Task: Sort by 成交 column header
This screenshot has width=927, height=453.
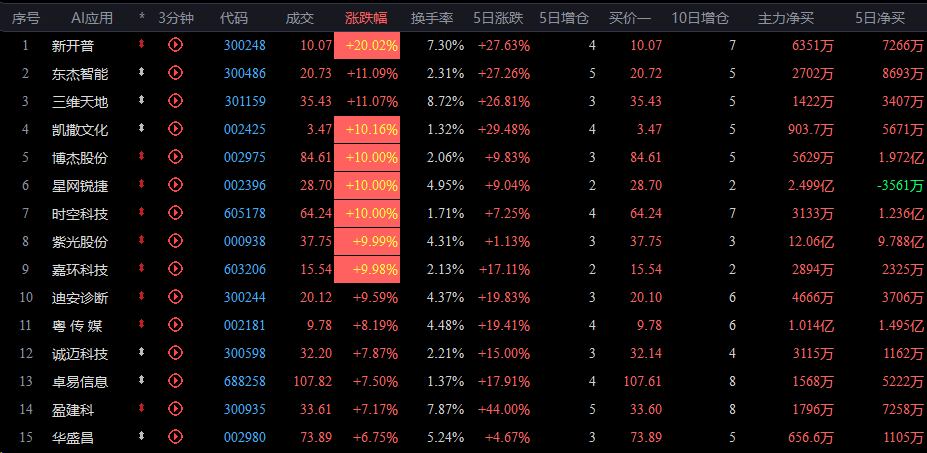Action: (299, 18)
